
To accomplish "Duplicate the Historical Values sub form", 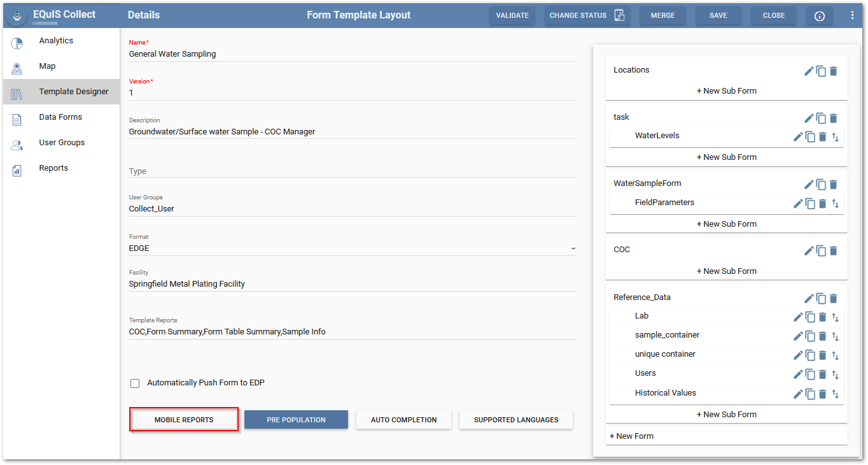I will coord(809,394).
